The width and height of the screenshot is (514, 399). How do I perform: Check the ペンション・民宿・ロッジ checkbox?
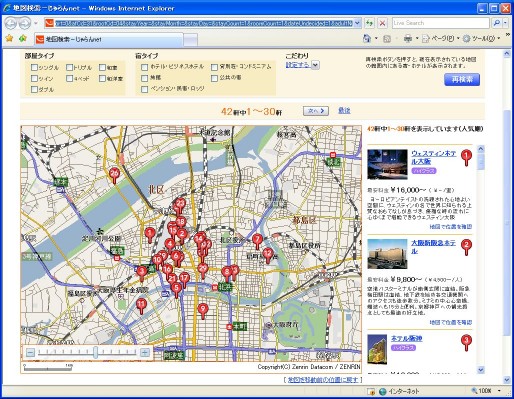(144, 89)
